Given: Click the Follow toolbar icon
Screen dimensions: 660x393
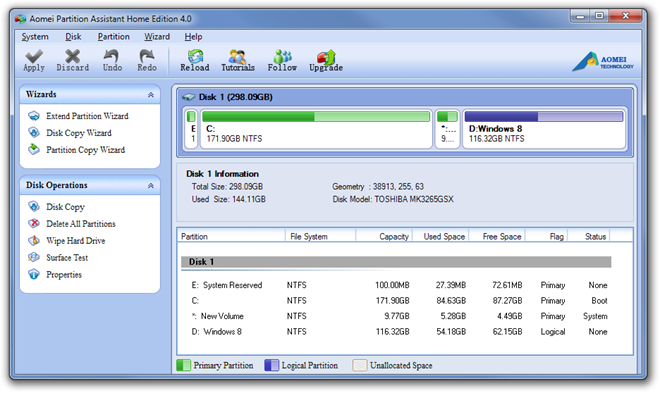Looking at the screenshot, I should pyautogui.click(x=282, y=56).
